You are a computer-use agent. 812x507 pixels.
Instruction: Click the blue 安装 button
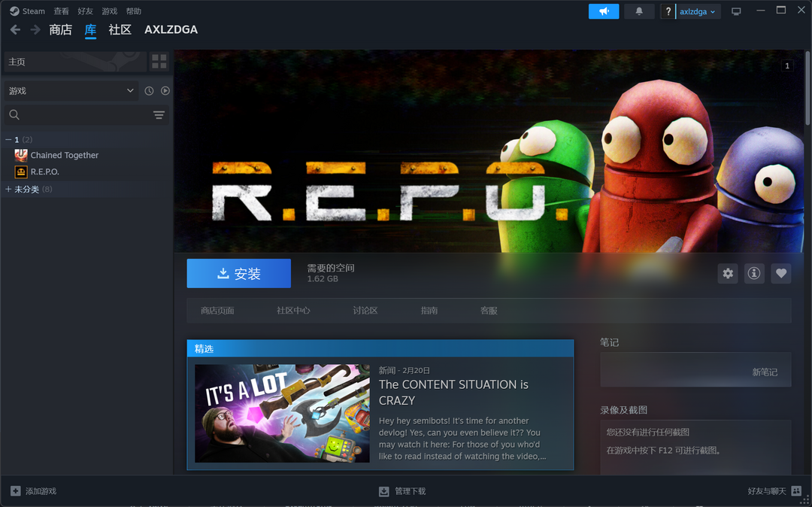tap(238, 274)
